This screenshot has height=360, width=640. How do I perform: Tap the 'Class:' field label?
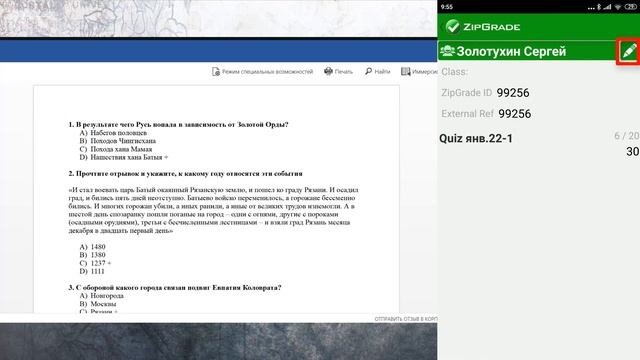pos(454,72)
